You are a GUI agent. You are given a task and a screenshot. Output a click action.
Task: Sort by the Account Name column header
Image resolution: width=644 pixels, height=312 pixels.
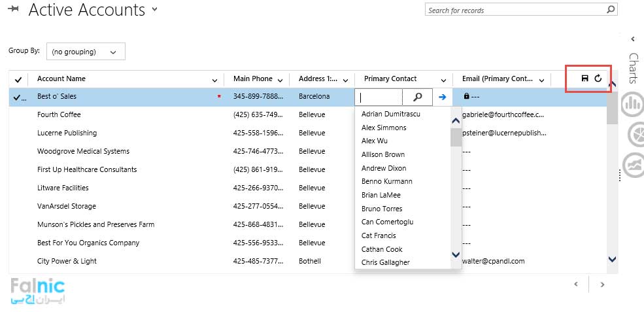click(61, 78)
